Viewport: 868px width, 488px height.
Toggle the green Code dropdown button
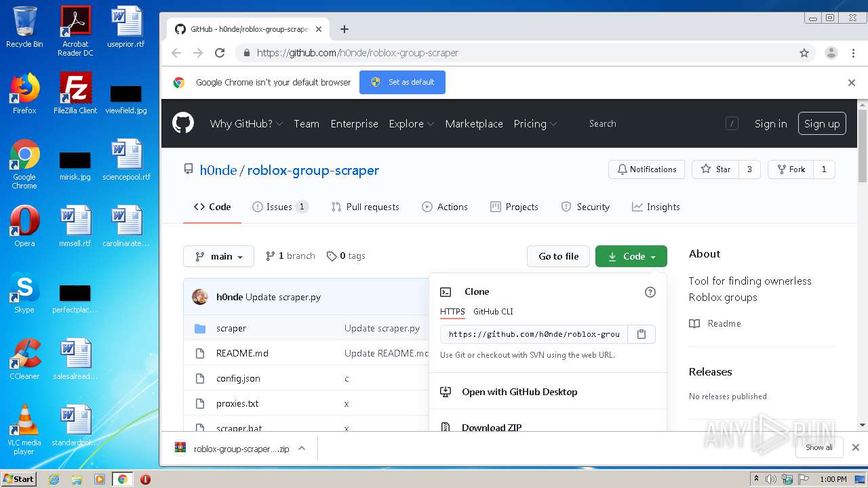(631, 256)
